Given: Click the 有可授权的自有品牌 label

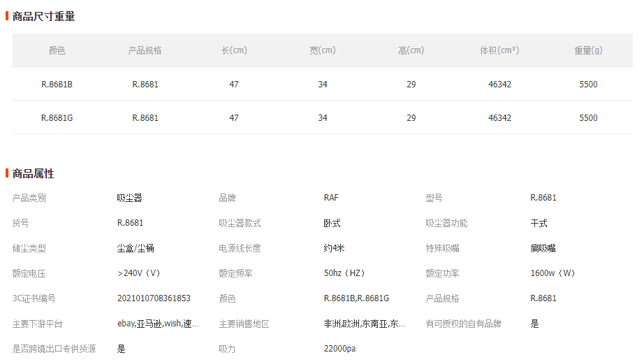Looking at the screenshot, I should [463, 324].
